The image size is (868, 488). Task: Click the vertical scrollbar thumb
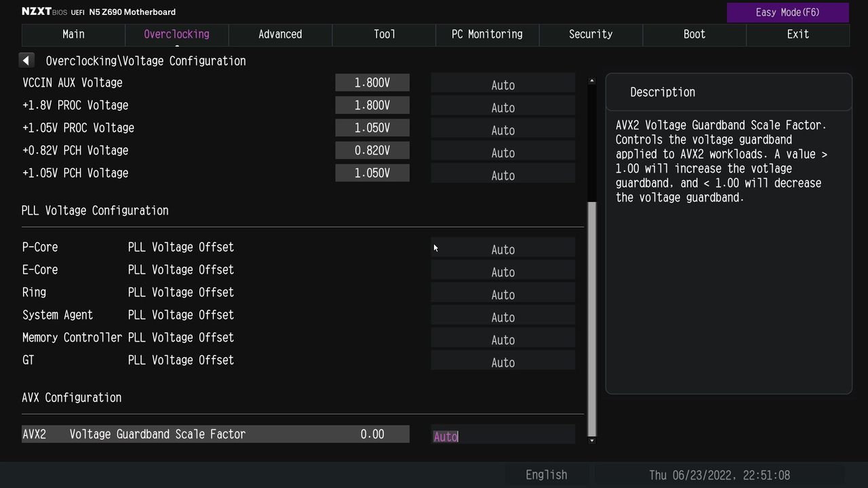click(x=592, y=319)
